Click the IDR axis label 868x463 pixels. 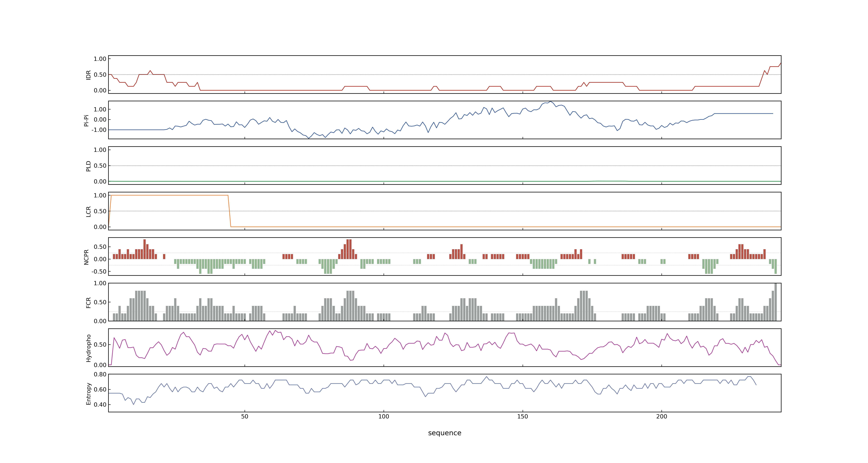(88, 75)
